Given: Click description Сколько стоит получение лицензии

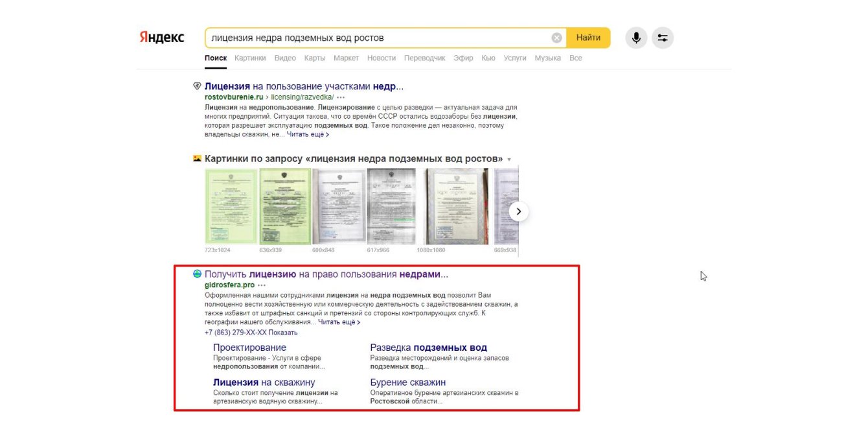Looking at the screenshot, I should (276, 397).
